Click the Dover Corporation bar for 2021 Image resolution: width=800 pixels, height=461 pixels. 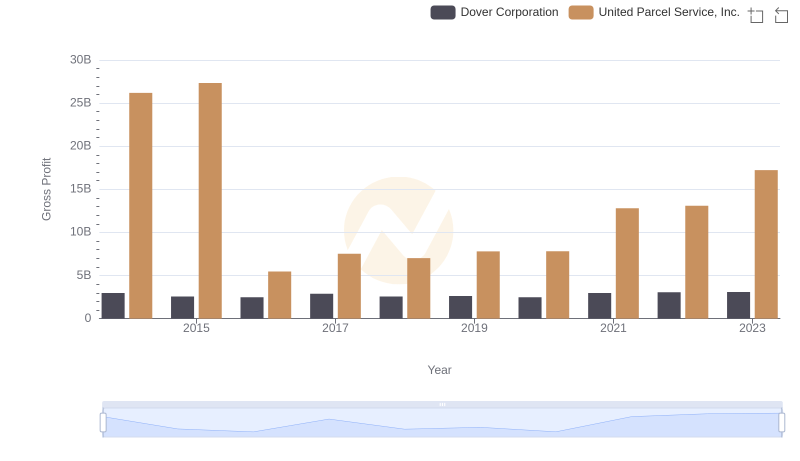pos(599,305)
